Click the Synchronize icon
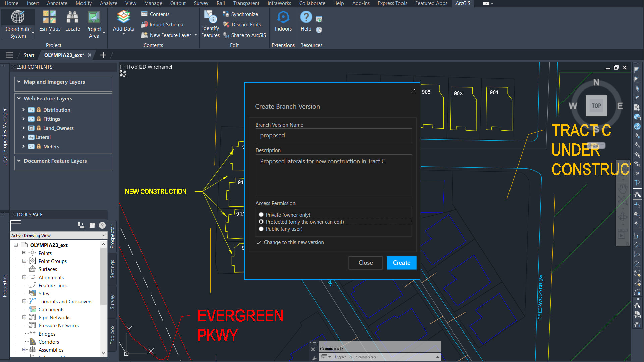The image size is (644, 362). [x=226, y=14]
